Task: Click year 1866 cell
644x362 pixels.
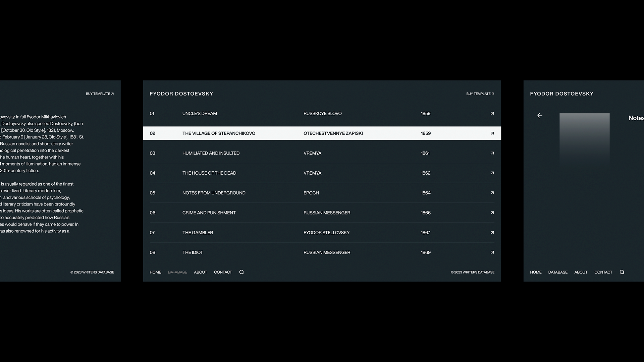Action: [x=426, y=213]
